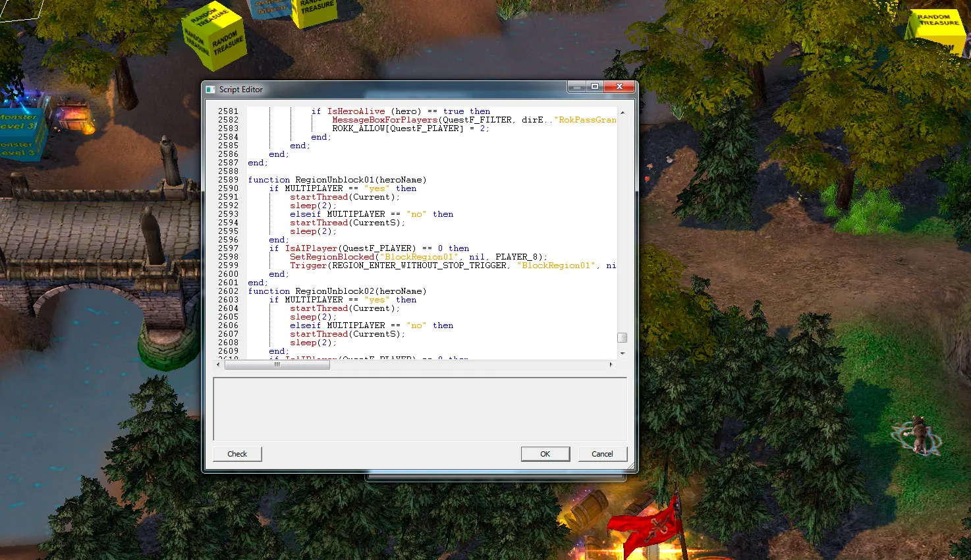Click the code pane's vertical scroll up arrow
Image resolution: width=971 pixels, height=560 pixels.
tap(622, 113)
